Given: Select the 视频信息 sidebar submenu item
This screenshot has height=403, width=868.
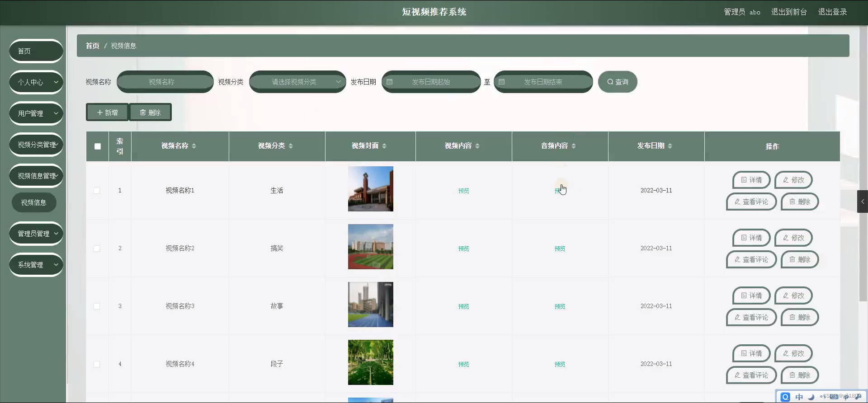Looking at the screenshot, I should pyautogui.click(x=34, y=202).
